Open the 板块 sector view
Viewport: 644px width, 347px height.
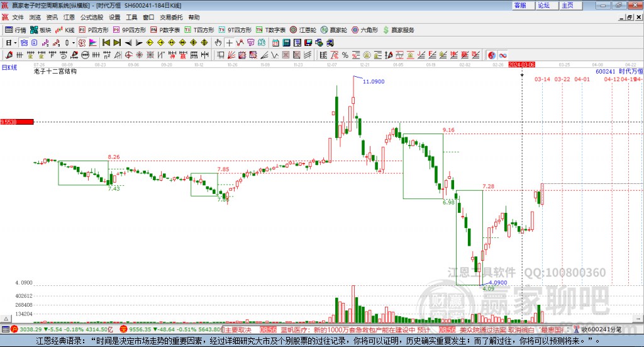(40, 30)
